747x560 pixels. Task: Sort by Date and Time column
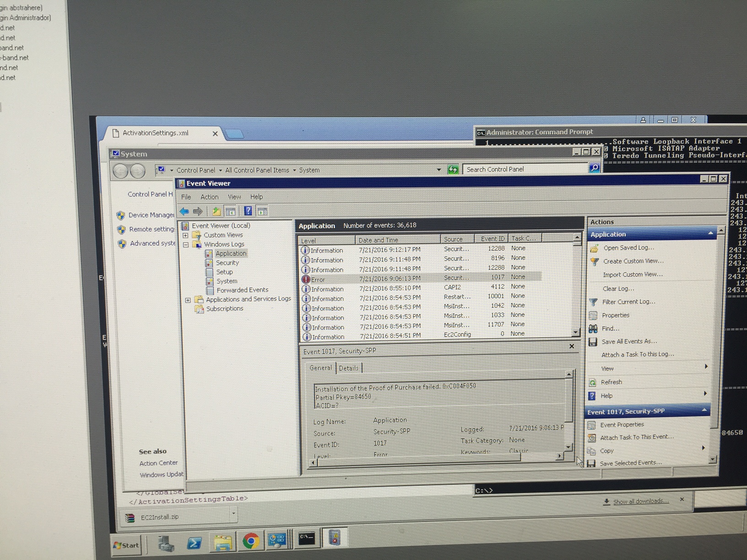pos(397,240)
